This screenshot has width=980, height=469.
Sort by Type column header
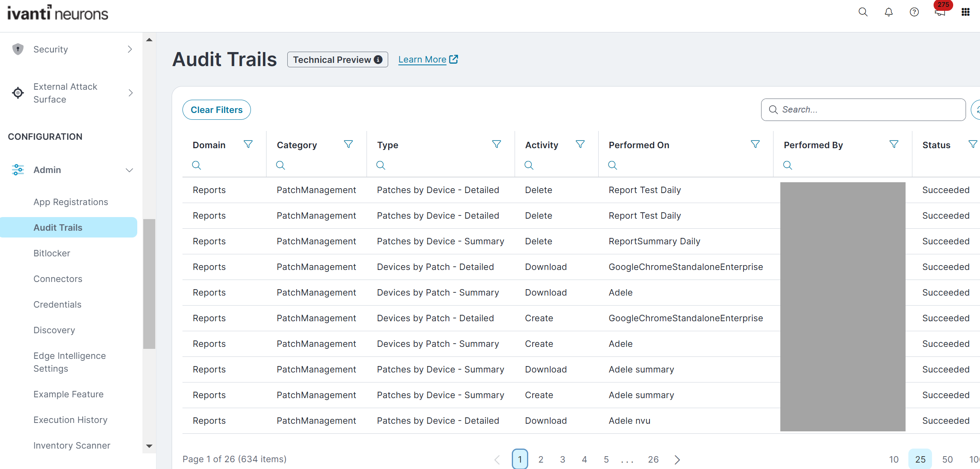tap(387, 145)
